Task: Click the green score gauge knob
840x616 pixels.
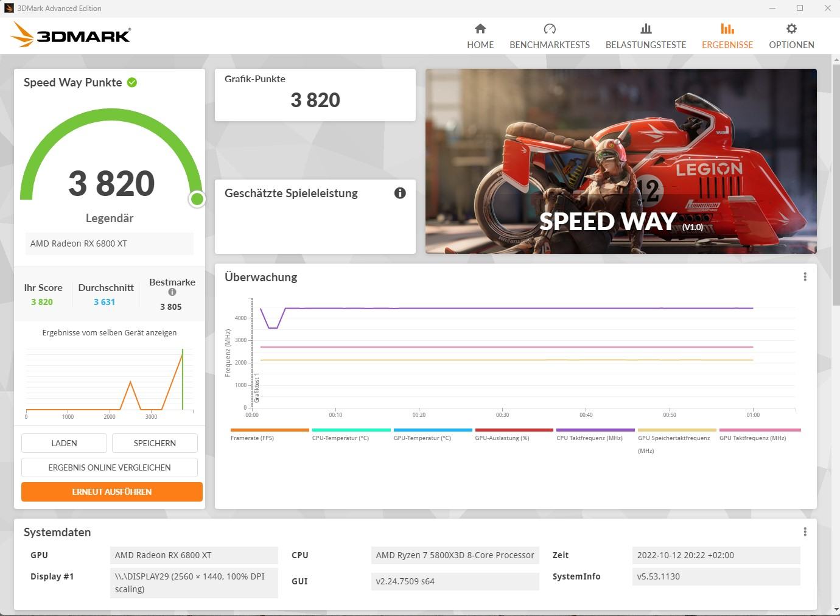Action: point(197,199)
